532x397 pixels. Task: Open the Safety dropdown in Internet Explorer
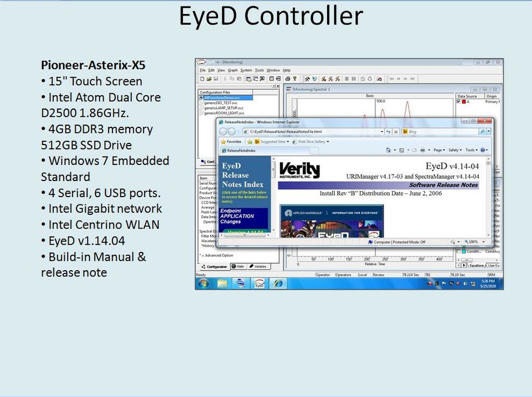454,149
